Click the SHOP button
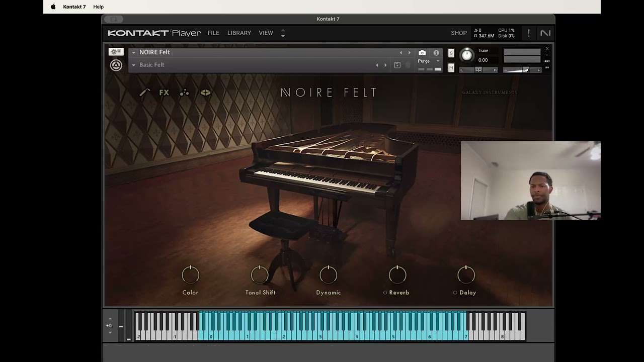This screenshot has height=362, width=644. point(459,33)
